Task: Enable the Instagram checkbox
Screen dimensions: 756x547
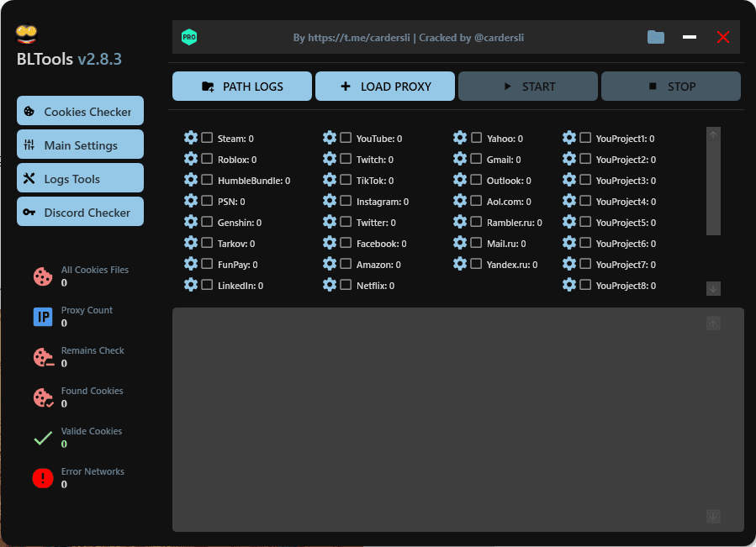Action: click(x=345, y=202)
